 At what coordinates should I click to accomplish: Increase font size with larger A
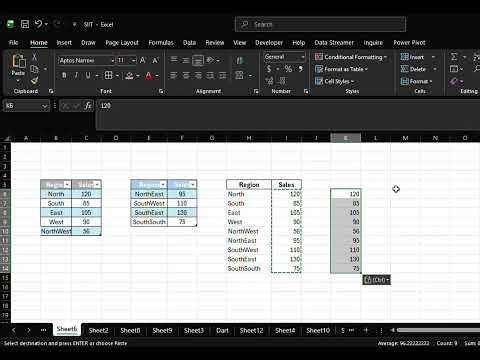[x=143, y=60]
